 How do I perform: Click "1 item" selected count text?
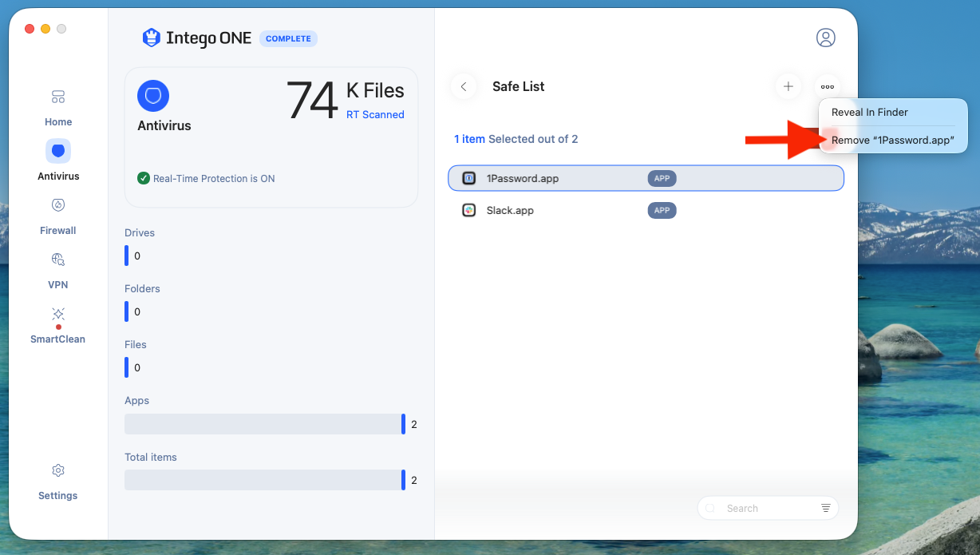[x=469, y=139]
